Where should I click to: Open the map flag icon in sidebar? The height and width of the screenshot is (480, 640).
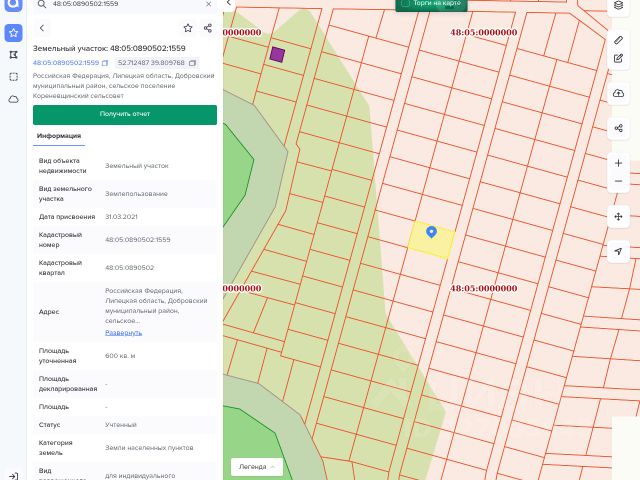click(13, 55)
